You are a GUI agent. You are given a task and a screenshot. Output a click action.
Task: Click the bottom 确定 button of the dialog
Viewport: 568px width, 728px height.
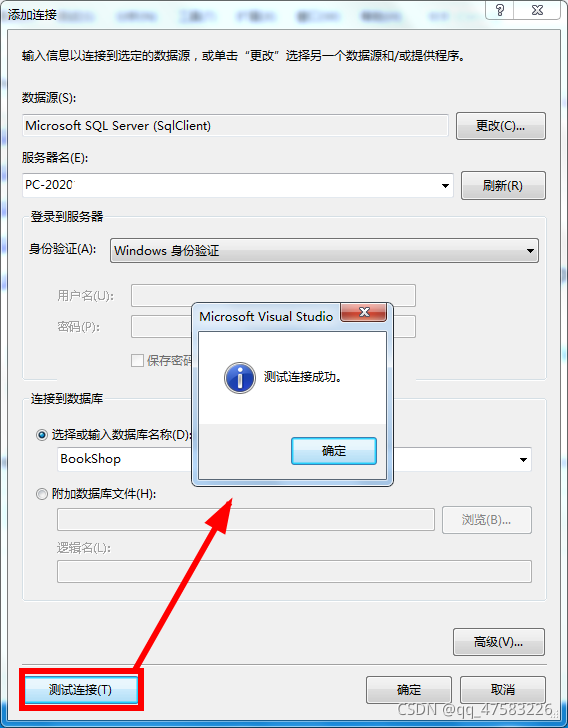coord(409,690)
